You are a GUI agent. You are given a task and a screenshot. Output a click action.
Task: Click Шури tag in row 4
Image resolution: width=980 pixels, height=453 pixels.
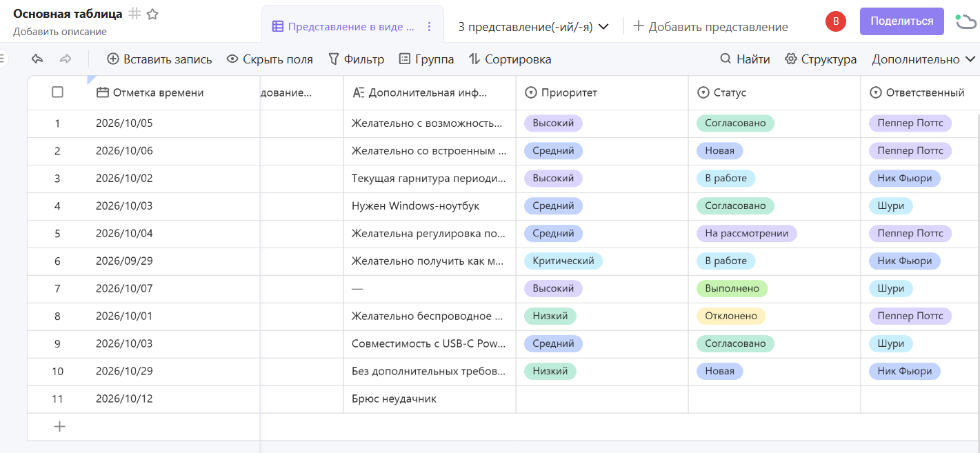(x=891, y=206)
